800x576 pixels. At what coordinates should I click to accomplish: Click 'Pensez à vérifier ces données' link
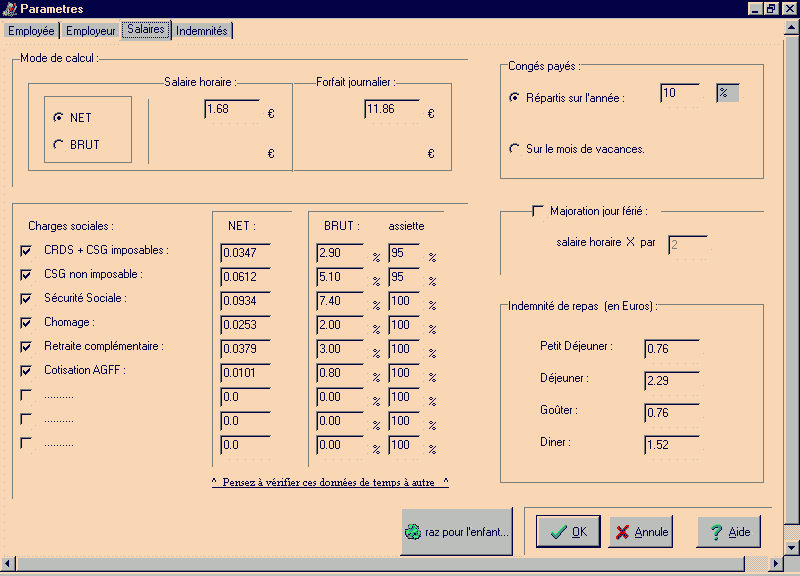(x=330, y=482)
